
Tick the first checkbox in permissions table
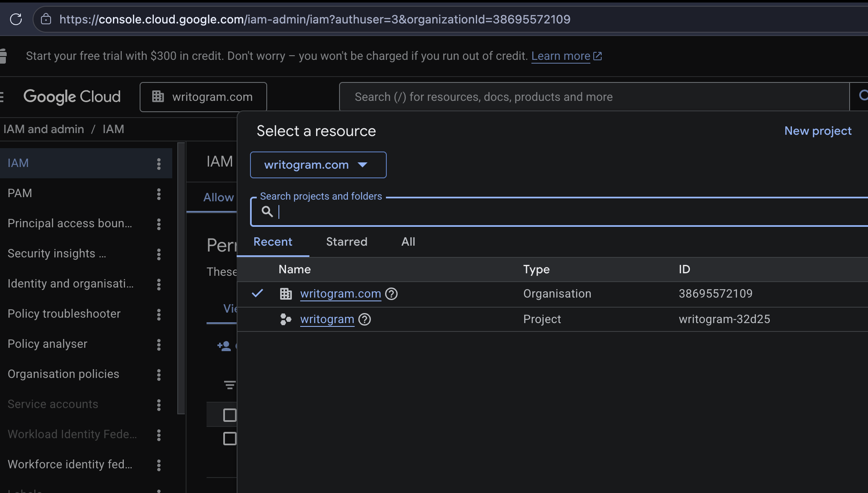(230, 415)
